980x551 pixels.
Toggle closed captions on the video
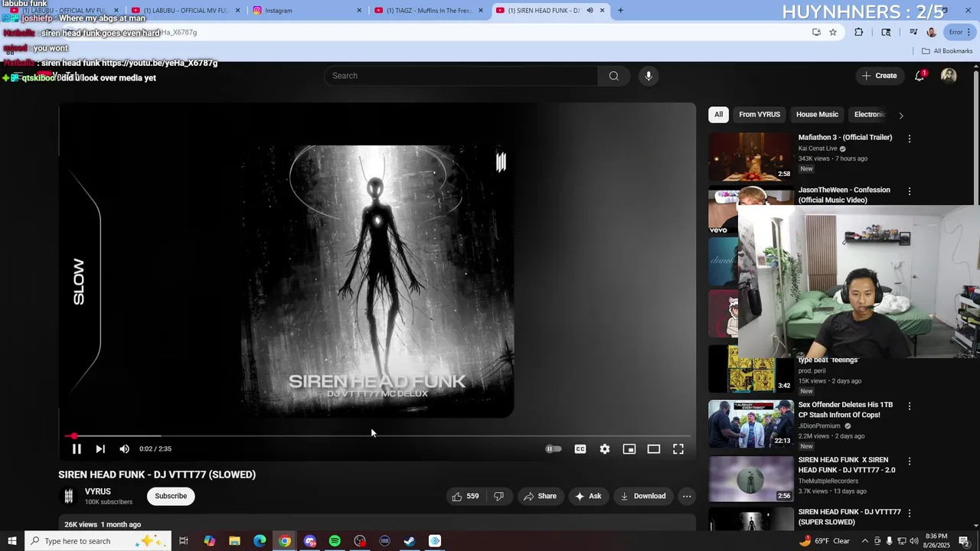coord(580,449)
